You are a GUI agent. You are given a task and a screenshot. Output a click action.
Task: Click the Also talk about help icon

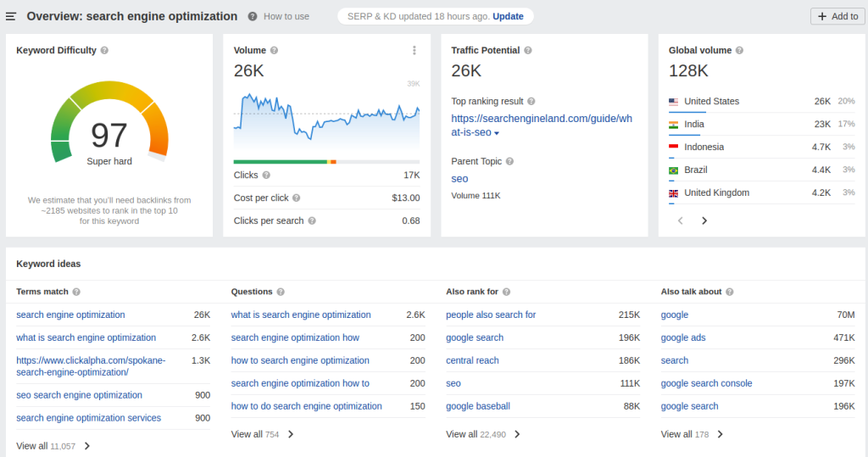coord(730,292)
